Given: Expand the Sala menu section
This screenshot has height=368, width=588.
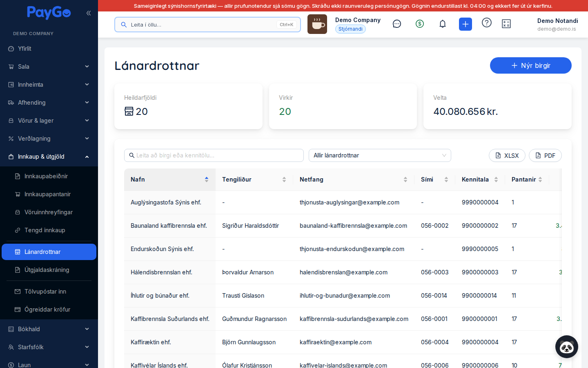Looking at the screenshot, I should pyautogui.click(x=49, y=67).
